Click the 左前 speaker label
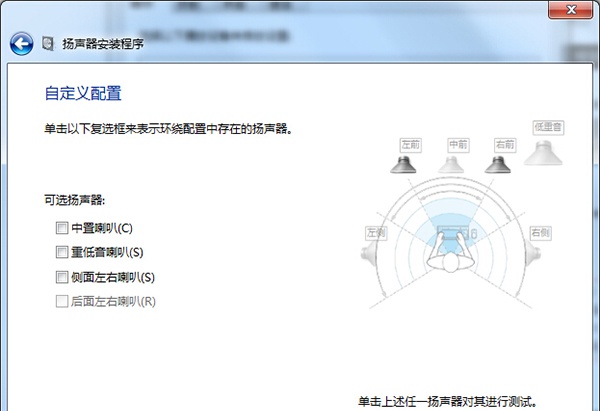Viewport: 600px width, 411px height. [x=411, y=145]
